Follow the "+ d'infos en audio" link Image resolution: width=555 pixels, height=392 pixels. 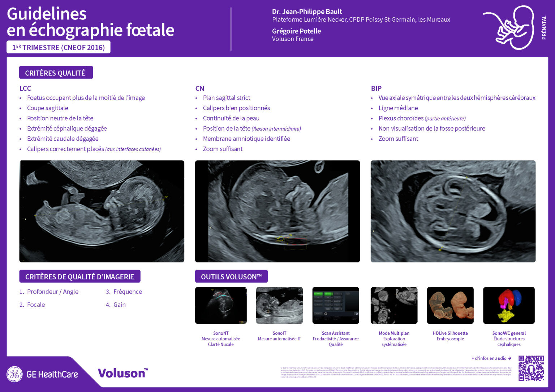click(489, 358)
